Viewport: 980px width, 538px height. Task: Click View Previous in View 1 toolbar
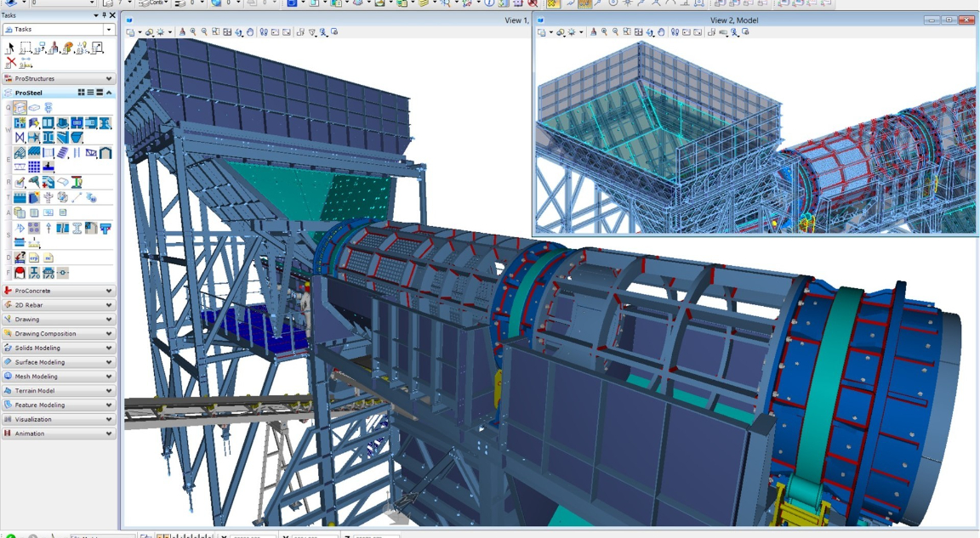point(275,31)
